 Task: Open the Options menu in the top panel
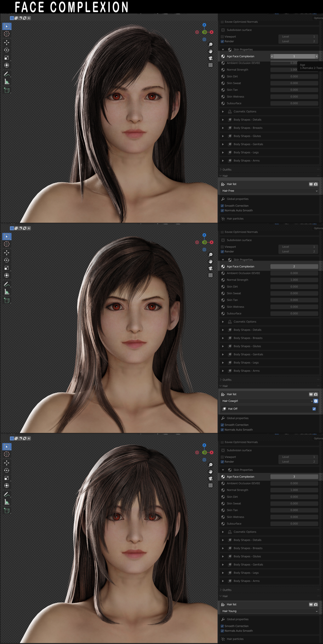(x=318, y=18)
